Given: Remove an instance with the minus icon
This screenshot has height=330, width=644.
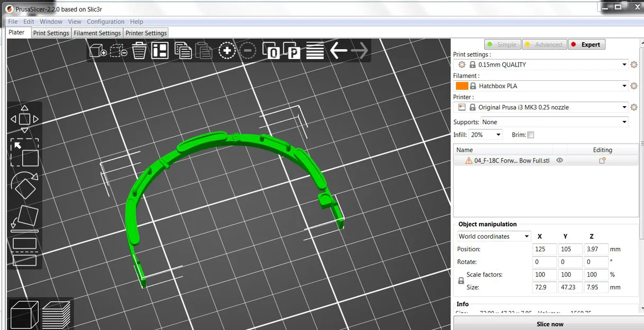Looking at the screenshot, I should pos(247,51).
